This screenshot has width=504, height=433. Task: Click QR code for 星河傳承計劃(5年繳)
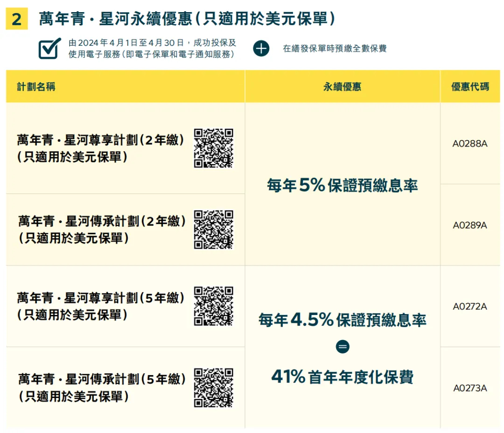pyautogui.click(x=213, y=388)
